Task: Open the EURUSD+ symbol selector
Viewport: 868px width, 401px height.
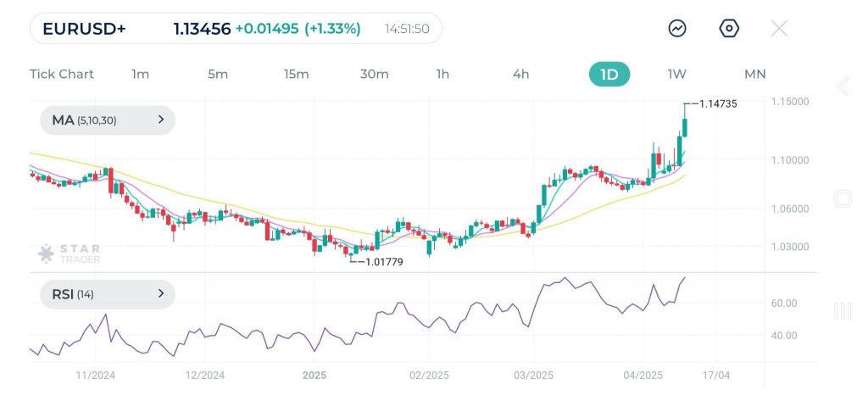Action: pos(85,29)
